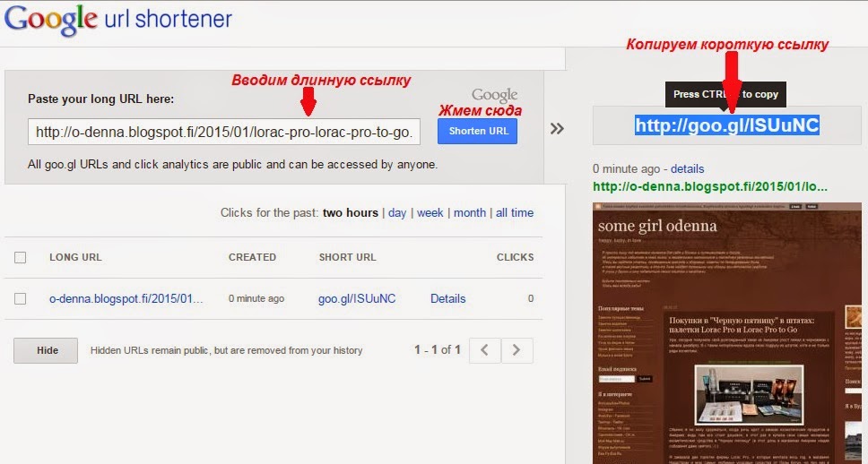Click the 'Press CTRL-C to copy' tooltip
This screenshot has width=868, height=464.
pos(725,94)
